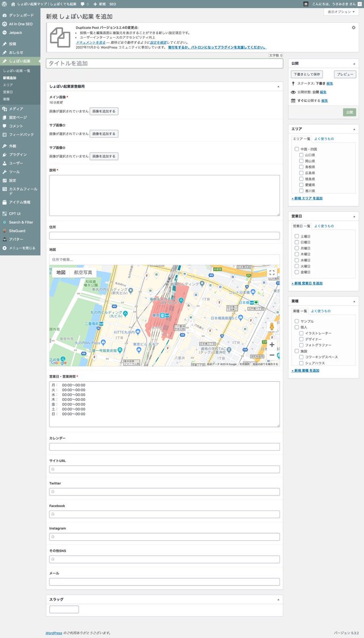Focus the タイトルを追加 title field
The height and width of the screenshot is (638, 364).
[165, 63]
